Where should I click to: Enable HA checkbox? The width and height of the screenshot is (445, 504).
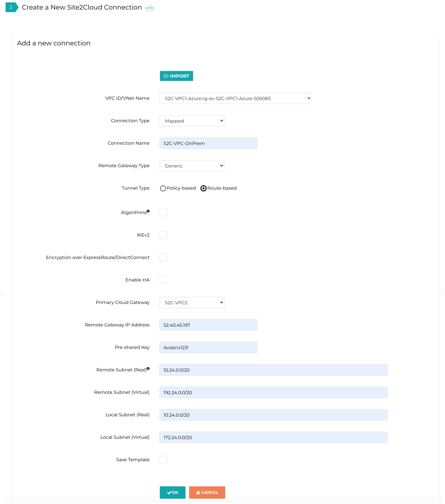pyautogui.click(x=163, y=280)
